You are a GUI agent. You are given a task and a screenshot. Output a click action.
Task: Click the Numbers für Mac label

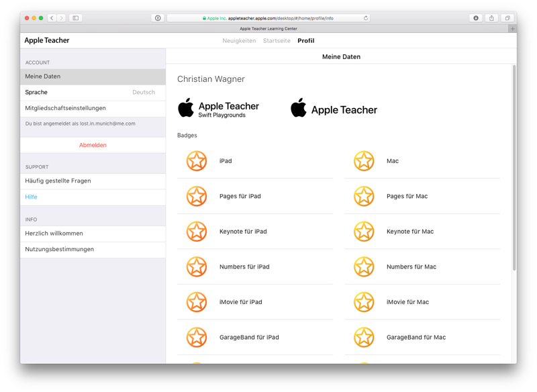pos(411,266)
